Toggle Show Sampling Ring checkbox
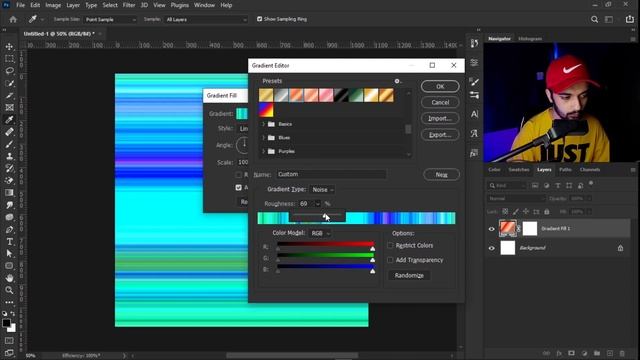 pos(259,19)
